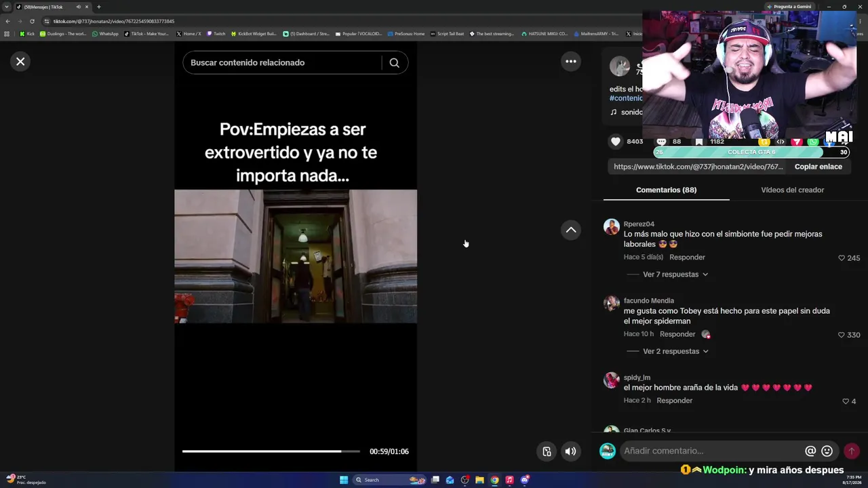The image size is (868, 488).
Task: Close the TikTok video viewer
Action: point(20,62)
